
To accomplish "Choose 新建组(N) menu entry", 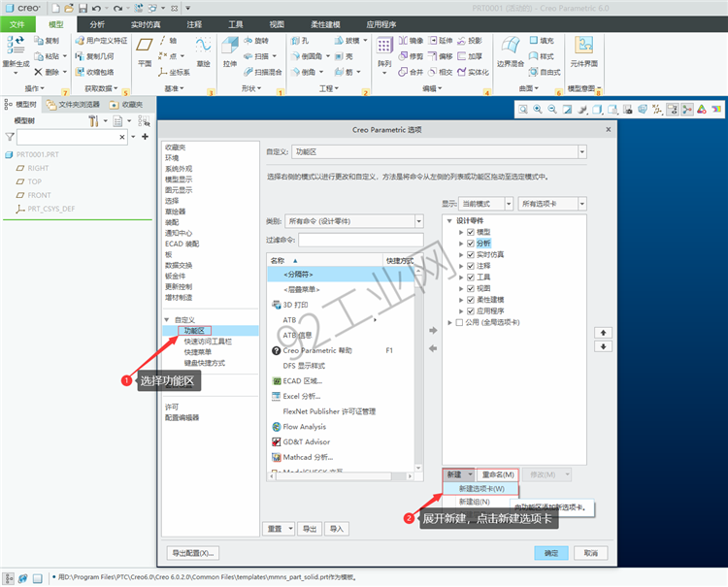I will click(x=475, y=502).
